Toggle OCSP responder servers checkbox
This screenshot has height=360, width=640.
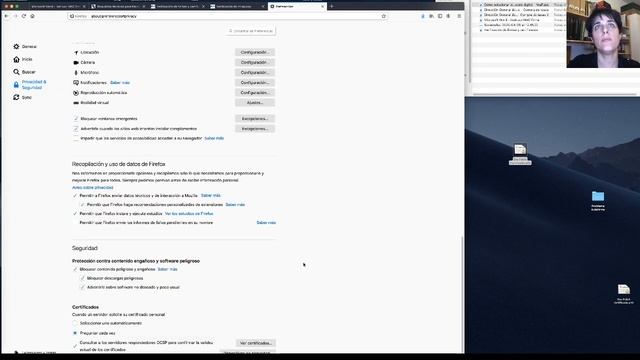coord(75,346)
